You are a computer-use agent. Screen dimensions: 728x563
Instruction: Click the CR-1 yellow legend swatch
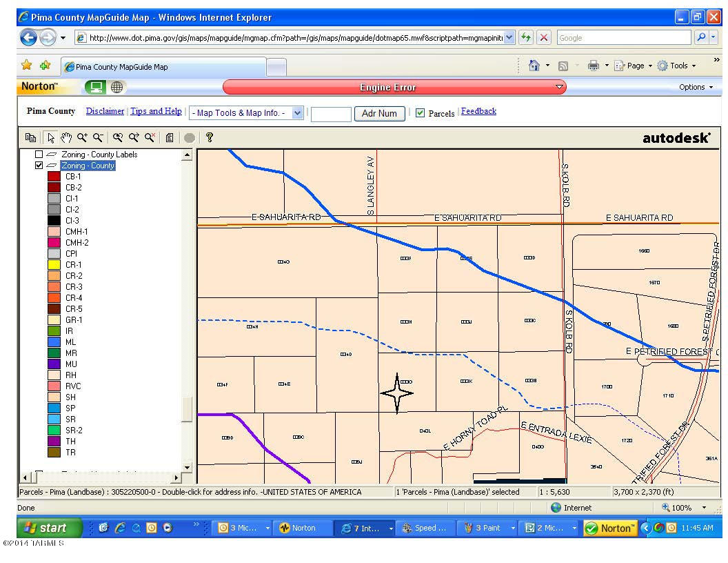point(54,265)
